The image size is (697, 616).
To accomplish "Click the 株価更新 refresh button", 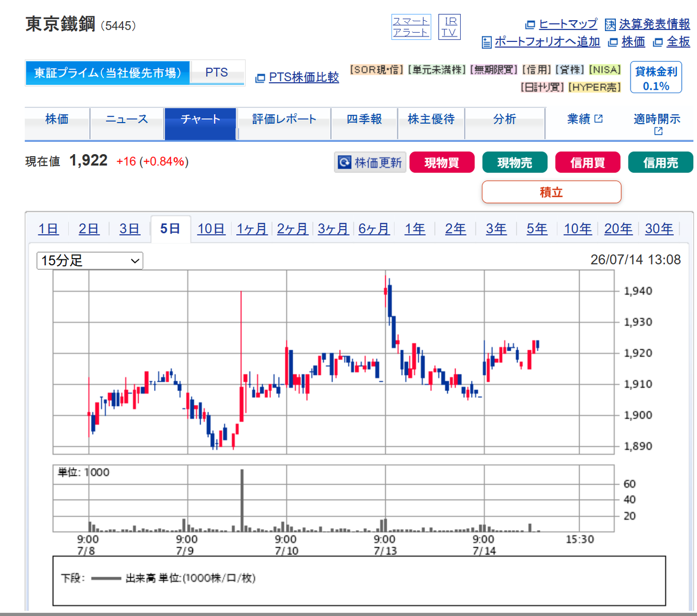I will 370,162.
